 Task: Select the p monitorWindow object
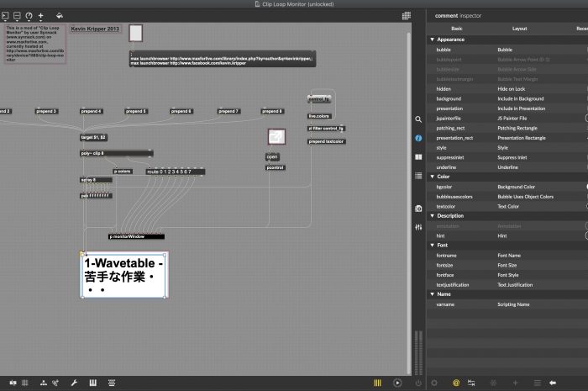(x=136, y=236)
